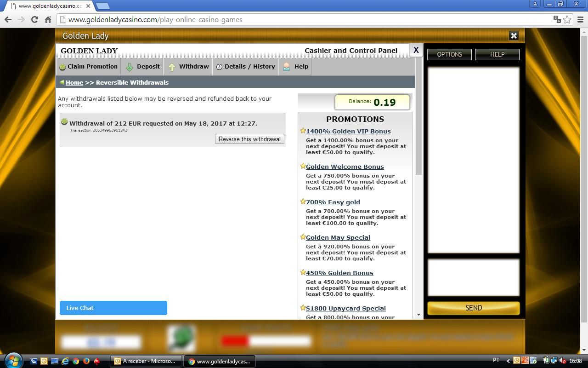The height and width of the screenshot is (368, 588).
Task: Click the PokerStars red spade quick launch icon
Action: pyautogui.click(x=96, y=361)
